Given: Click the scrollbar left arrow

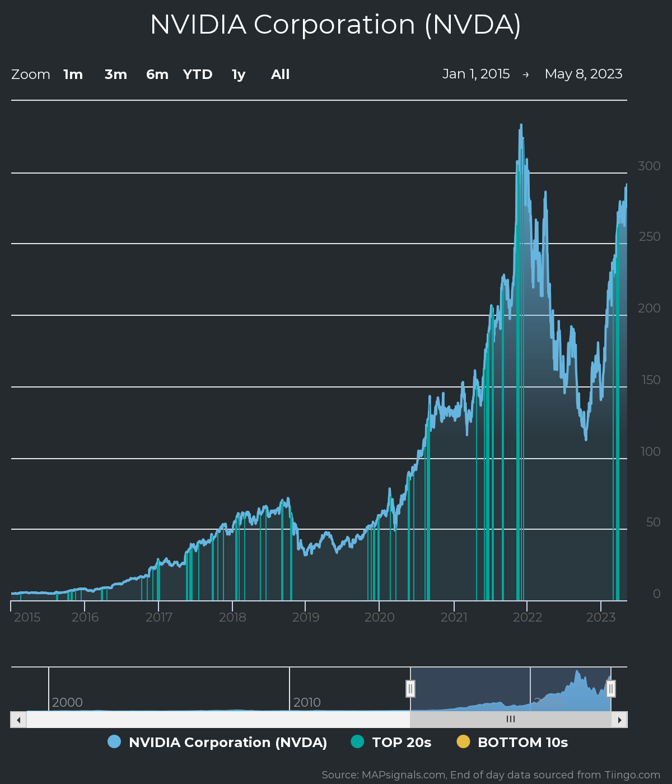Looking at the screenshot, I should pyautogui.click(x=17, y=720).
